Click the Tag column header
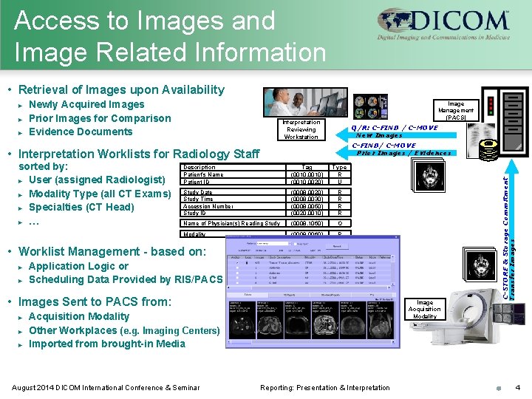Image resolution: width=532 pixels, height=399 pixels. (307, 167)
